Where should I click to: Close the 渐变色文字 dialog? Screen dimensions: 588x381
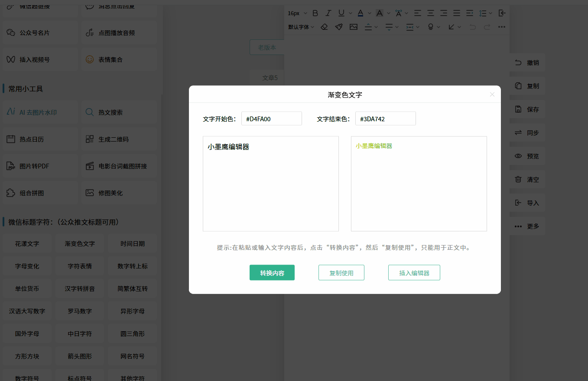[x=492, y=94]
